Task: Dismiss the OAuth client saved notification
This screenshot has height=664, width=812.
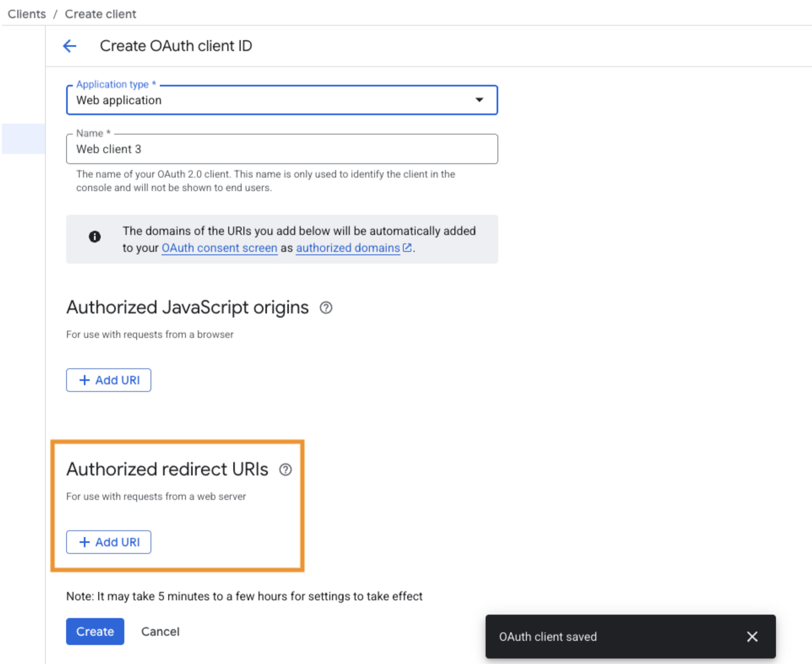Action: [752, 637]
